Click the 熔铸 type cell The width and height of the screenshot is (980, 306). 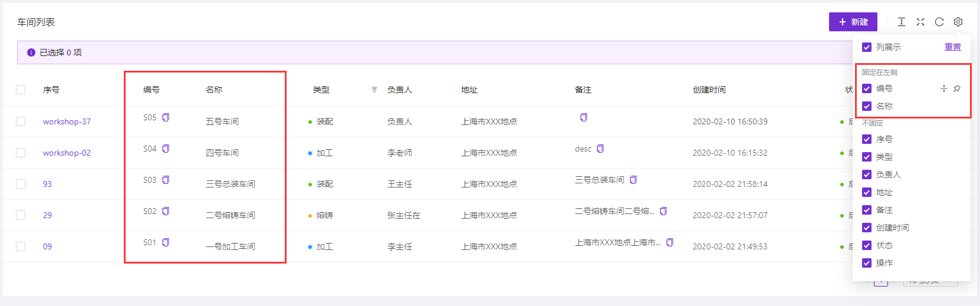325,215
